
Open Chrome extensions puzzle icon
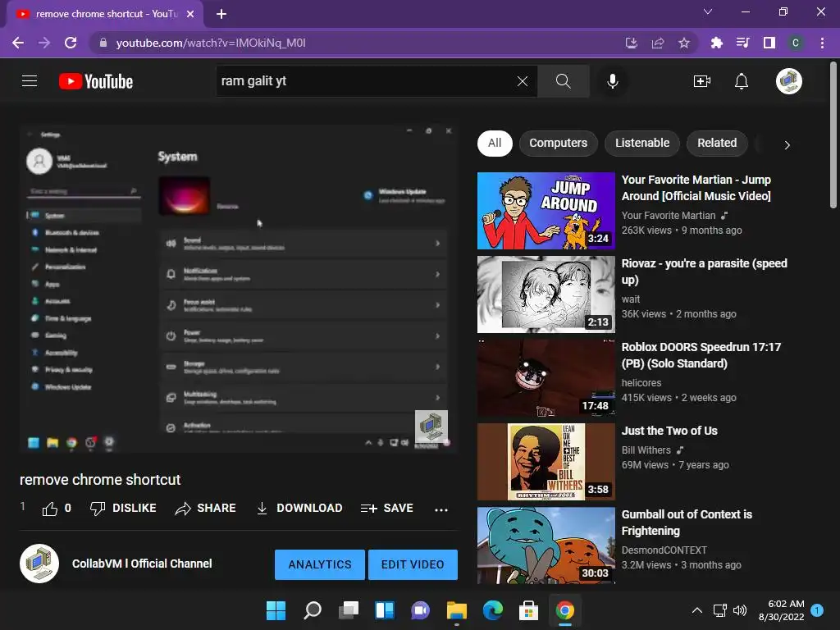(717, 43)
